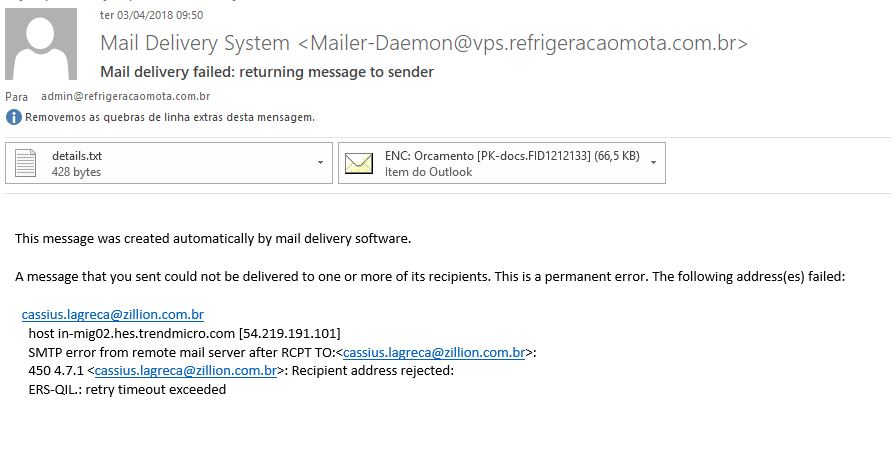Select the details.txt text file icon
Screen dimensions: 892x451
[x=26, y=163]
